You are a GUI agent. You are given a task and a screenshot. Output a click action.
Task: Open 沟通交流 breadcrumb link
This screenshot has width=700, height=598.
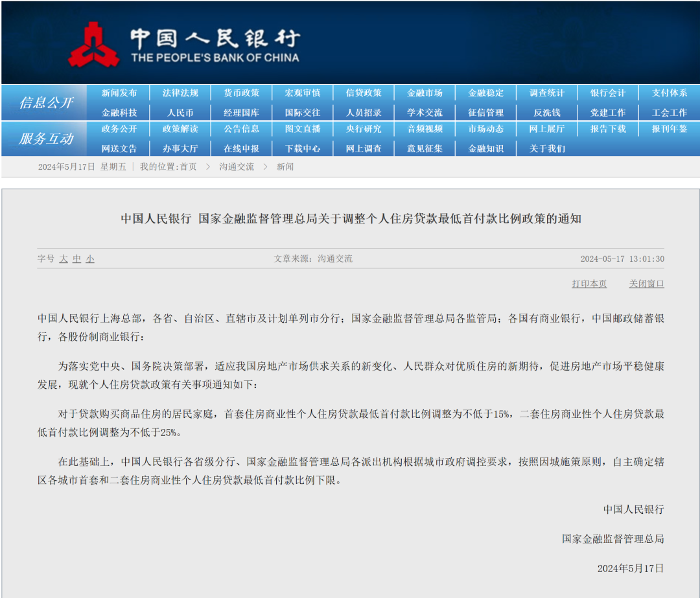(x=237, y=167)
